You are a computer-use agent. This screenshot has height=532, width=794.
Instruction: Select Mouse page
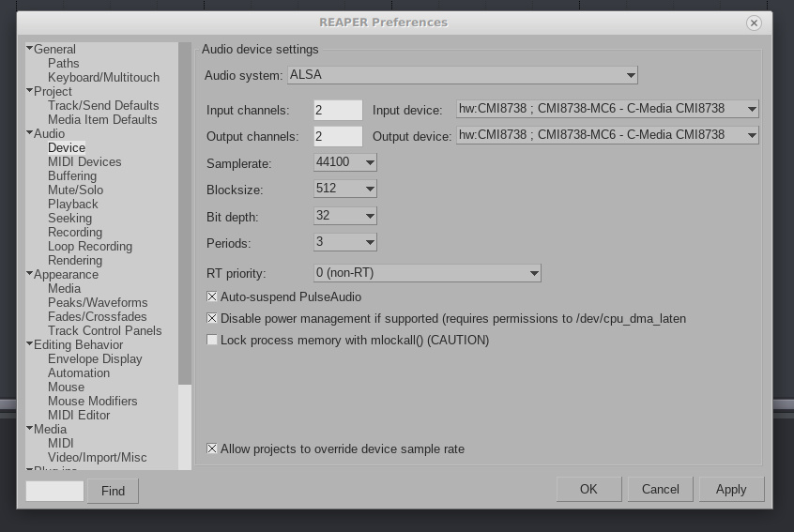click(x=66, y=388)
